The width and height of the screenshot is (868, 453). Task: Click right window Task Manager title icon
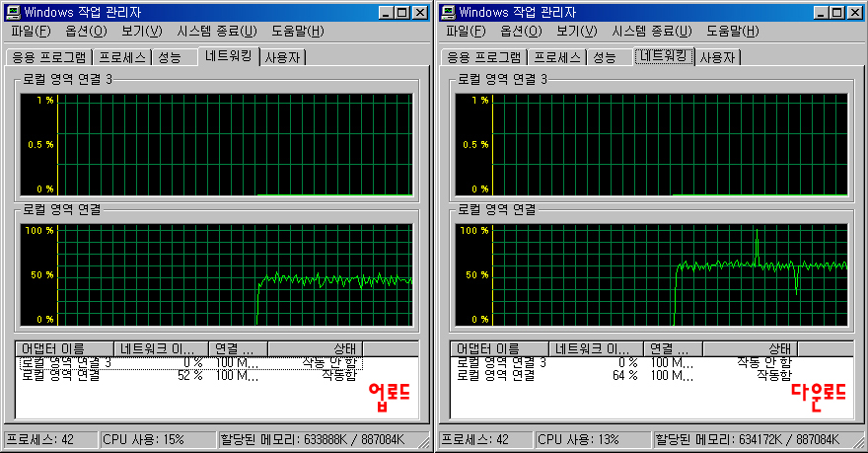pos(448,12)
